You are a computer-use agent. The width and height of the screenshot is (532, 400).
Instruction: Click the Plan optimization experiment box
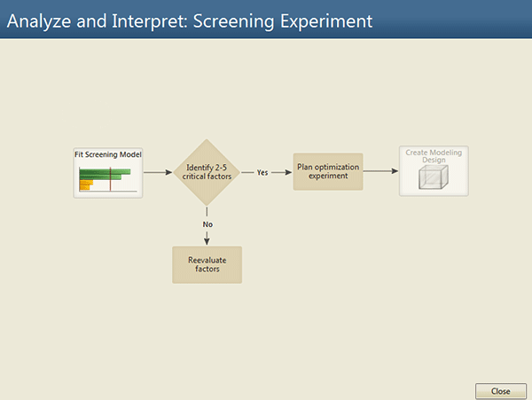(x=328, y=171)
